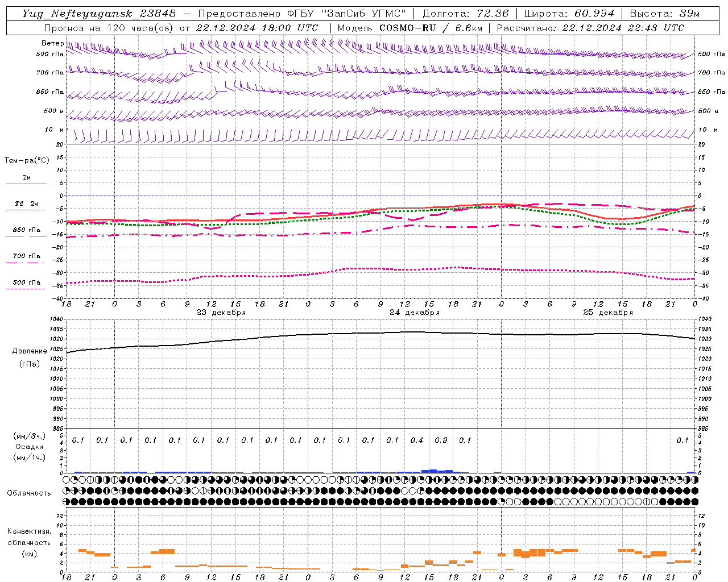This screenshot has height=582, width=728.
Task: Click the Высота: 39м value
Action: click(x=665, y=14)
